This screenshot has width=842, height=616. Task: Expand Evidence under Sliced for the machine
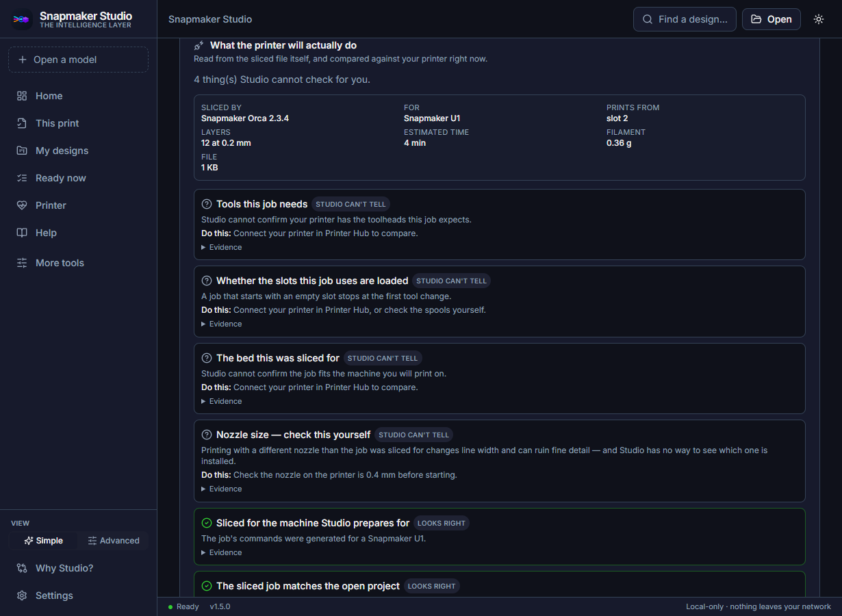[222, 552]
